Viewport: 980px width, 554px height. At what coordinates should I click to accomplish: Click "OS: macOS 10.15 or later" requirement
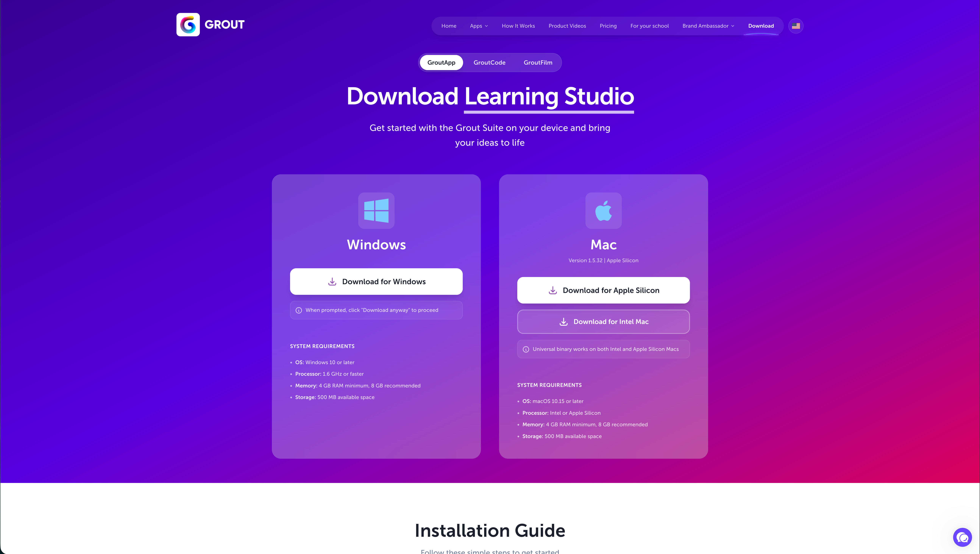553,401
